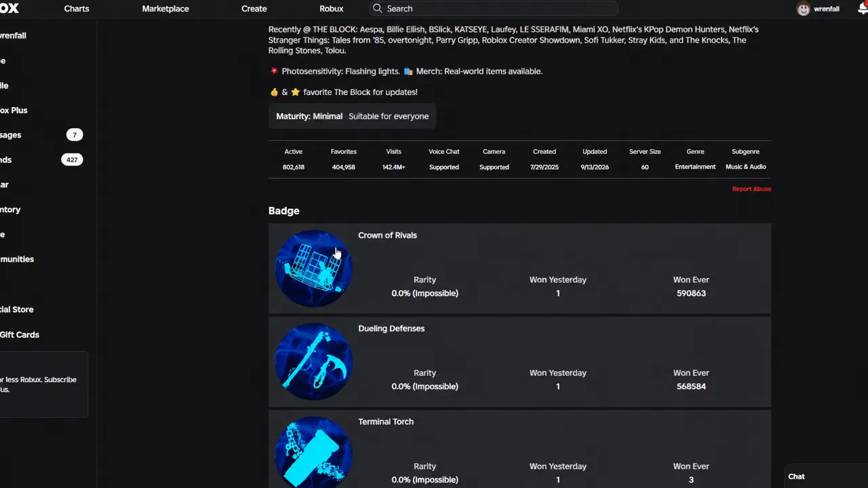868x488 pixels.
Task: Click the Music & Audio subgenre value
Action: point(746,167)
